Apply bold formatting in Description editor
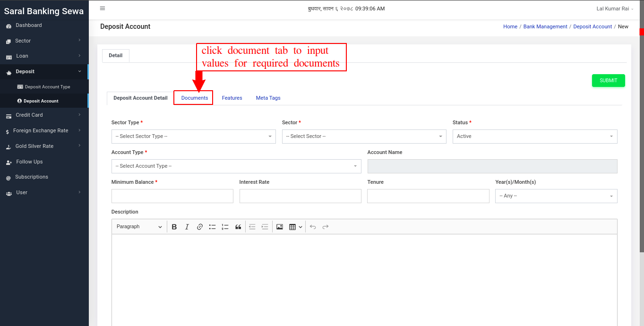This screenshot has height=326, width=644. tap(174, 227)
